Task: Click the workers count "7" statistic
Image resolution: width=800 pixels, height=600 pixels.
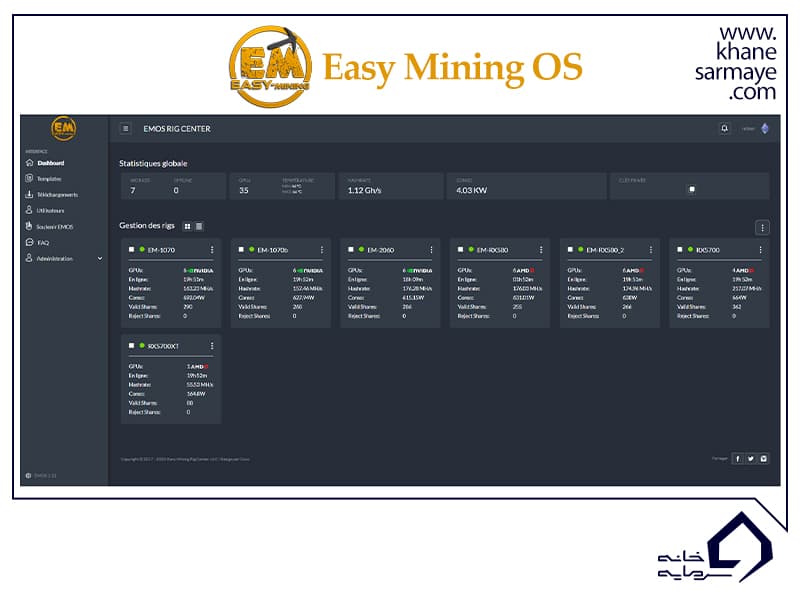Action: coord(133,190)
